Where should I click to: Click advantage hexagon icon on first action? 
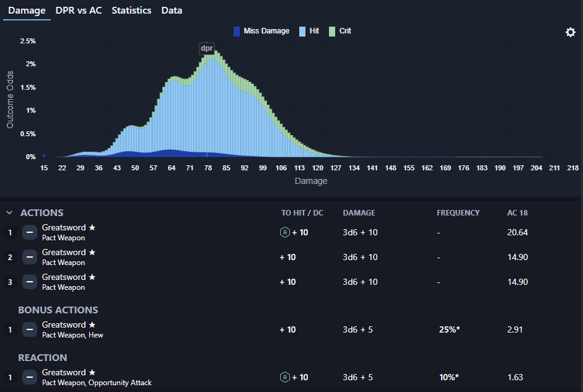(284, 233)
